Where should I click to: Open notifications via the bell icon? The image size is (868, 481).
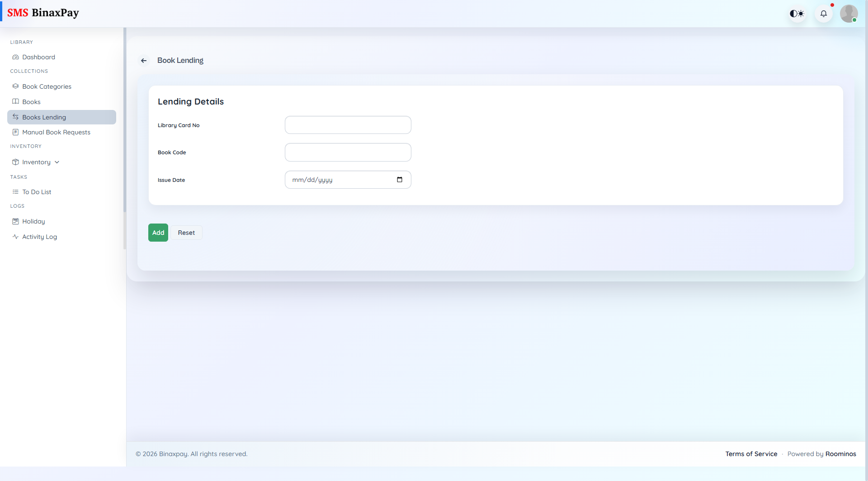824,14
